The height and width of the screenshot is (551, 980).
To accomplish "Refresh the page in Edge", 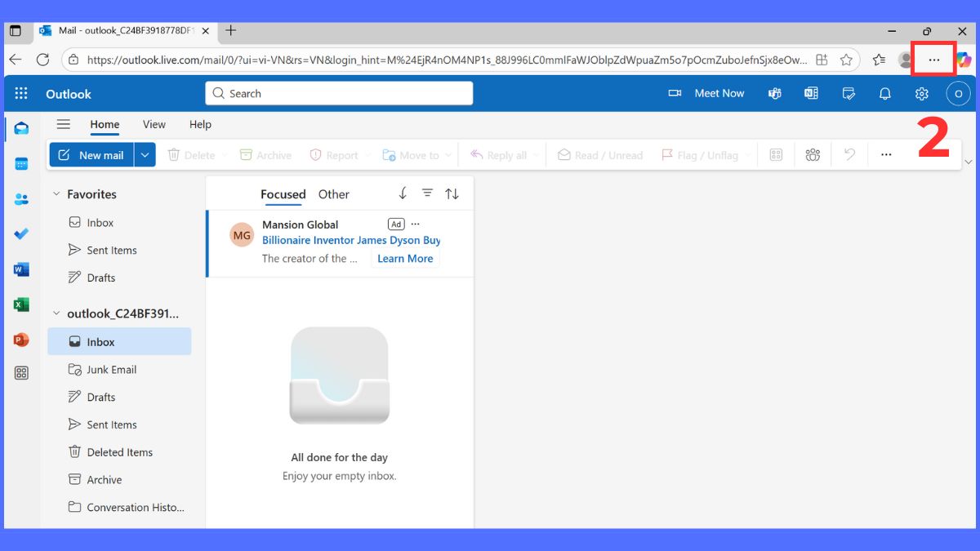I will pos(43,60).
